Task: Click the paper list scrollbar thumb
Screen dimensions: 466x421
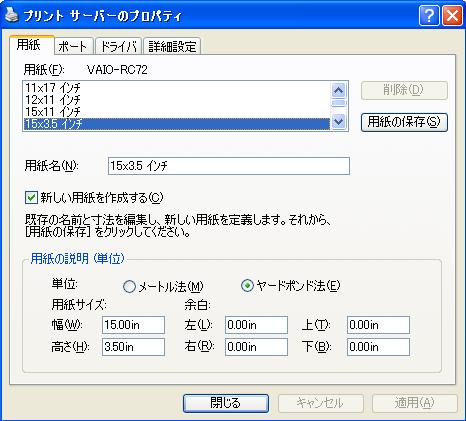Action: pos(339,103)
